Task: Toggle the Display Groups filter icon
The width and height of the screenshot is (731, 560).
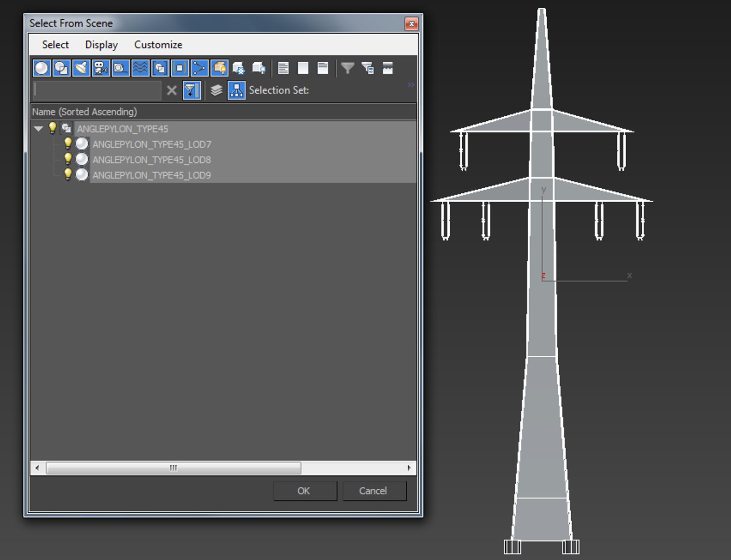Action: (160, 68)
